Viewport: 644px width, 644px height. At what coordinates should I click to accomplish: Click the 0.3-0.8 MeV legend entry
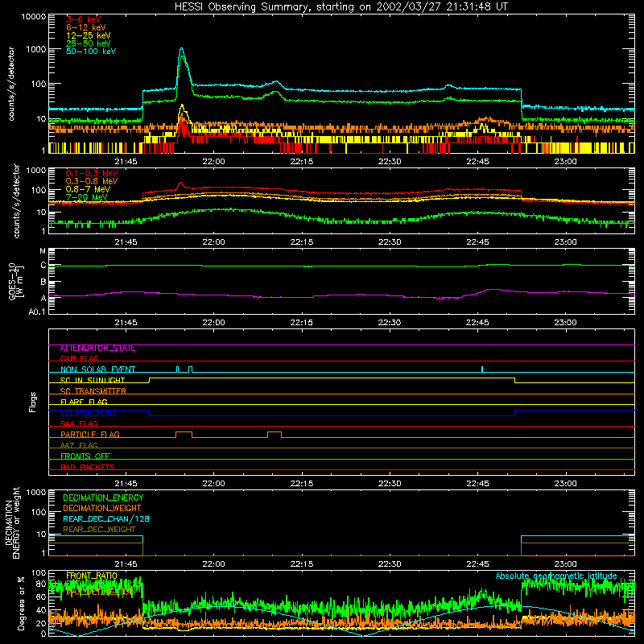[x=92, y=181]
